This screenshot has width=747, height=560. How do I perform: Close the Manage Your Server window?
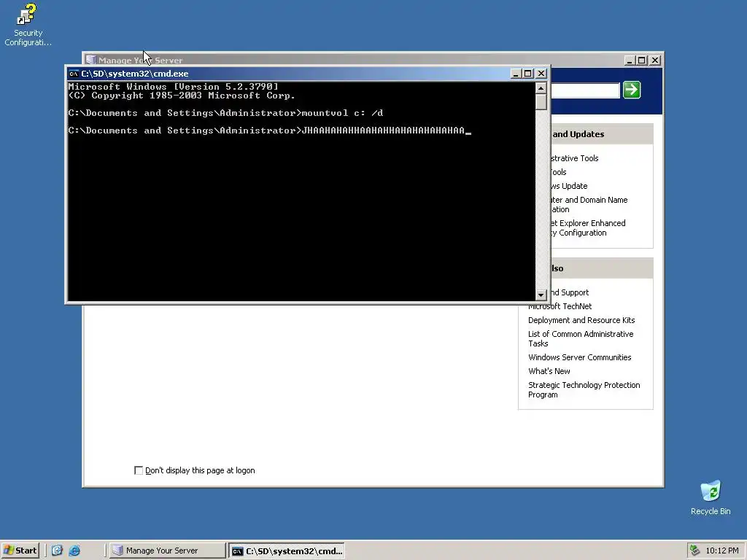tap(655, 61)
